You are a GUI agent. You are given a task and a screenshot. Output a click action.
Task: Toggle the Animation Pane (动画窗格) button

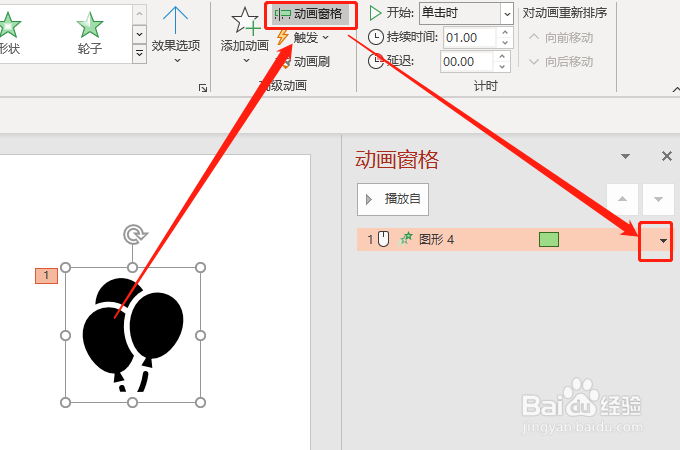311,14
